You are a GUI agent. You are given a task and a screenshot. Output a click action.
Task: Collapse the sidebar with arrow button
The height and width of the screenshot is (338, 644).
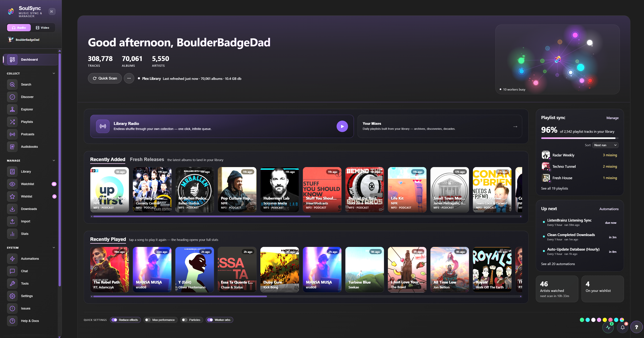[52, 12]
